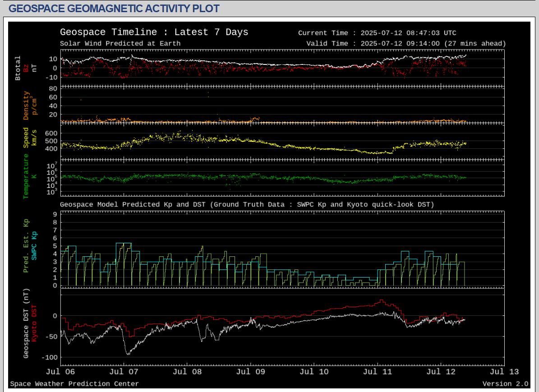Click the cyan SWPC Kp axis label
Viewport: 539px width, 392px height.
(34, 246)
